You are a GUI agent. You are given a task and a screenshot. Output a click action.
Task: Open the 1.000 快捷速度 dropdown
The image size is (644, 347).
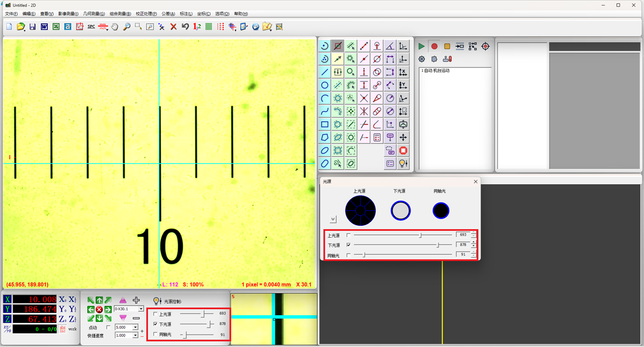[136, 336]
